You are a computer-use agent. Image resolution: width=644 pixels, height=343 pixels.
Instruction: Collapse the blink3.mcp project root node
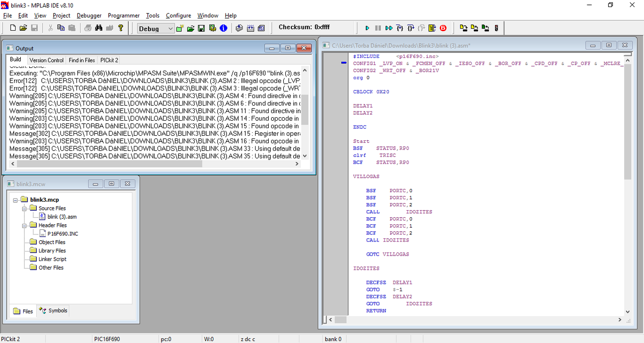[16, 200]
